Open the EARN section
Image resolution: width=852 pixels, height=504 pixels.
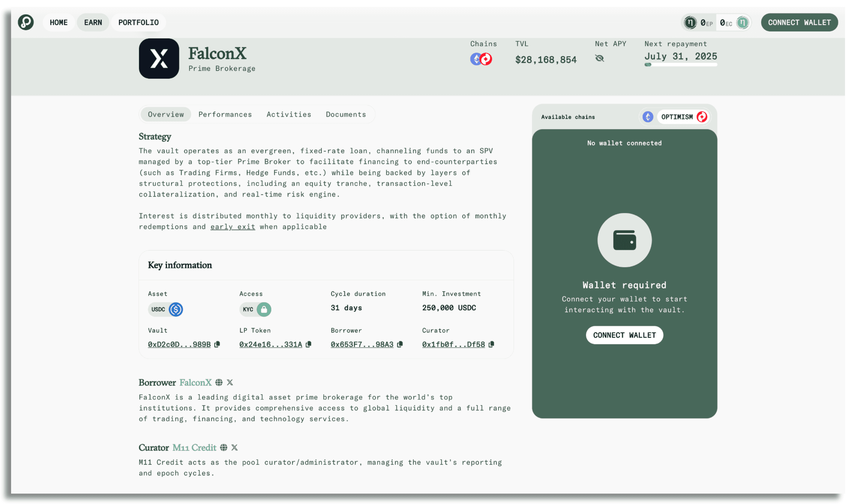[x=93, y=22]
